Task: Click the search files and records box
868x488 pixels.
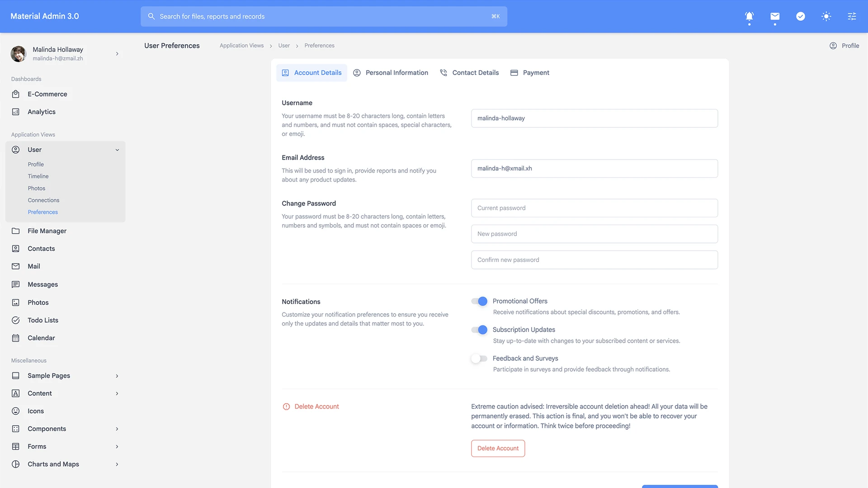Action: [x=324, y=16]
